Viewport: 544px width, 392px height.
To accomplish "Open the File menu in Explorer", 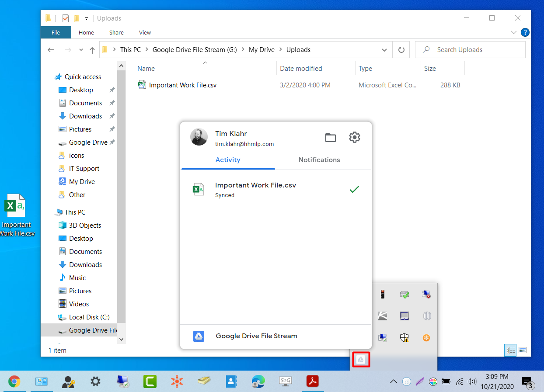I will [56, 32].
